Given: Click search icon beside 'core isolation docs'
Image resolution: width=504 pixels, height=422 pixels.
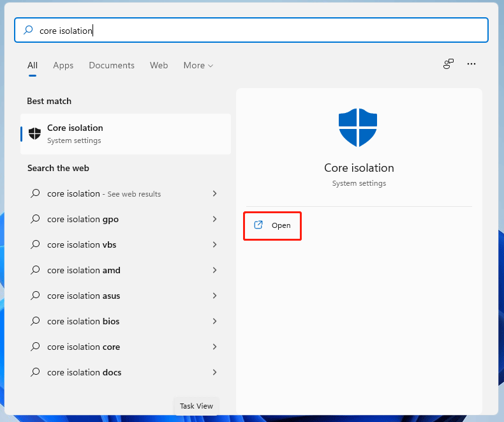Looking at the screenshot, I should pyautogui.click(x=35, y=372).
